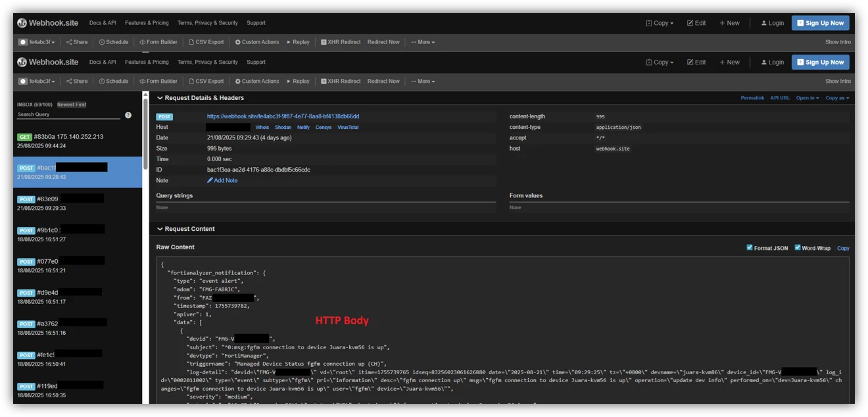Screen dimensions: 868x417
Task: Click the Permalink link
Action: pos(752,98)
